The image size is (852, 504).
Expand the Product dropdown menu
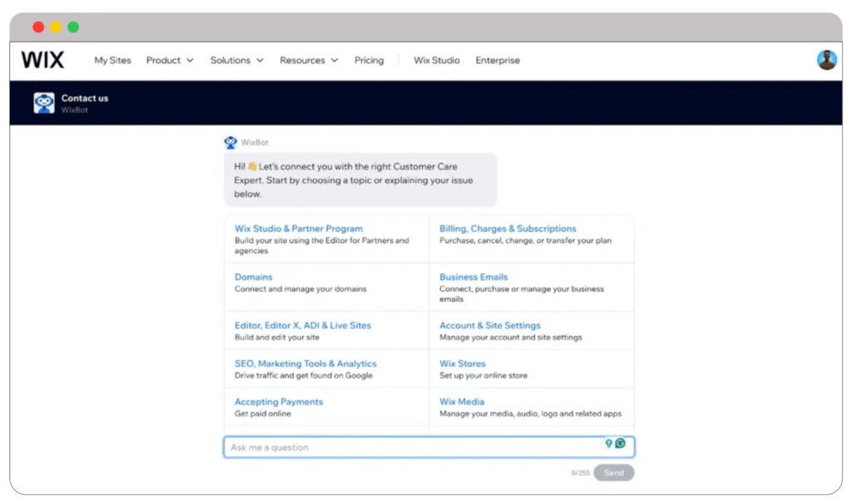point(170,60)
